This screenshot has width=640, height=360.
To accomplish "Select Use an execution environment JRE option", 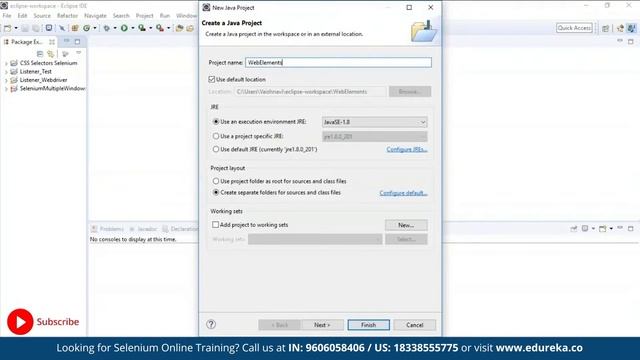I will [x=216, y=122].
